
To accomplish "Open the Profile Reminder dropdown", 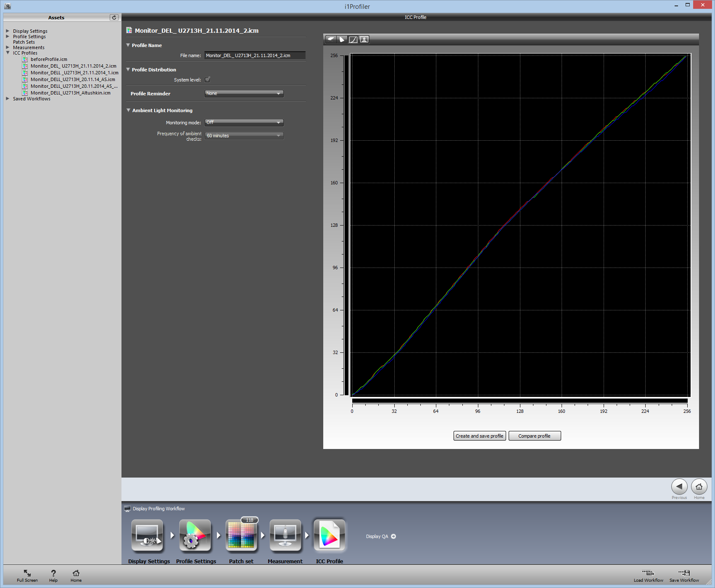I will tap(244, 93).
